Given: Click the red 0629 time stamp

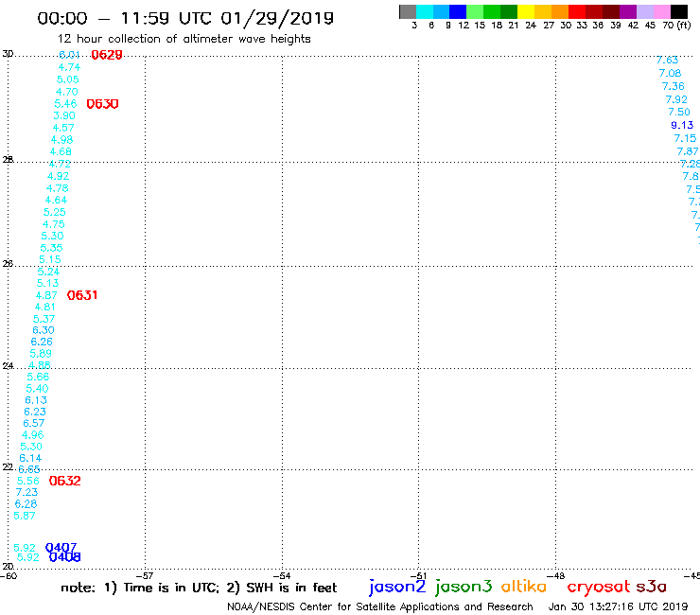Looking at the screenshot, I should (107, 55).
